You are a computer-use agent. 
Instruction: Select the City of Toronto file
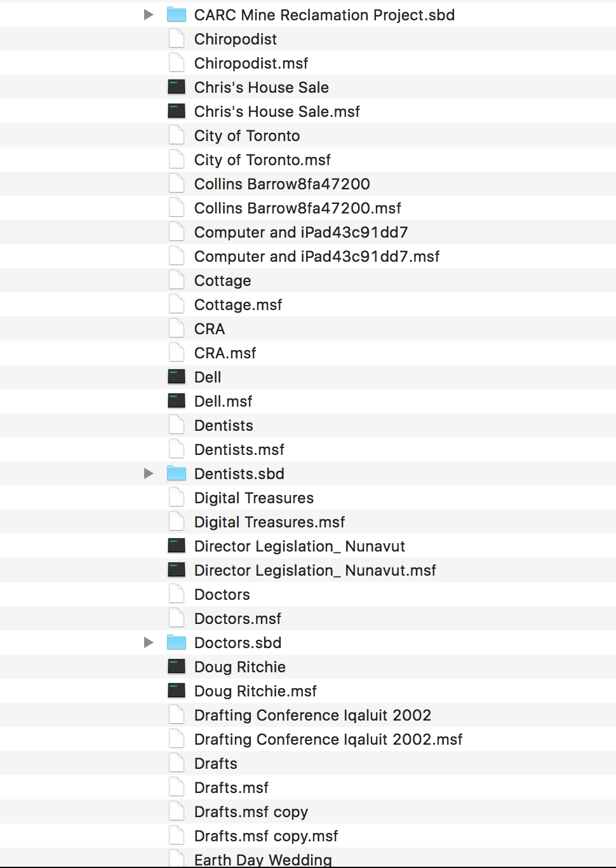(x=247, y=135)
